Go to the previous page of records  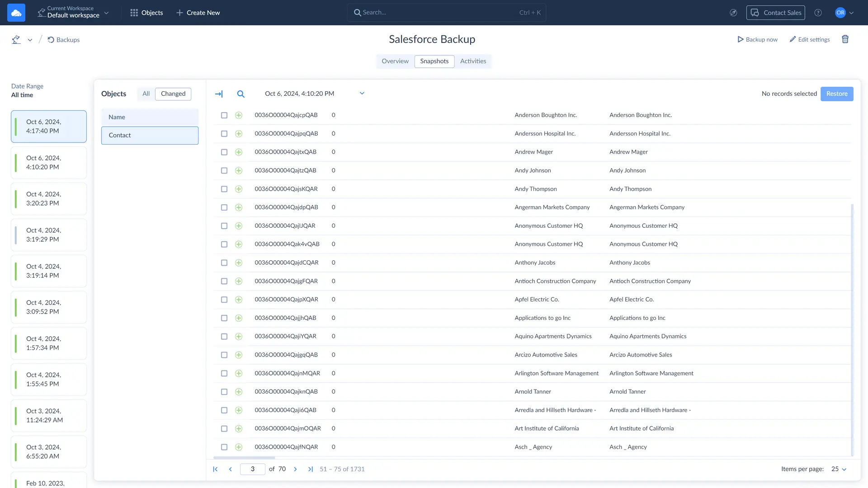230,469
